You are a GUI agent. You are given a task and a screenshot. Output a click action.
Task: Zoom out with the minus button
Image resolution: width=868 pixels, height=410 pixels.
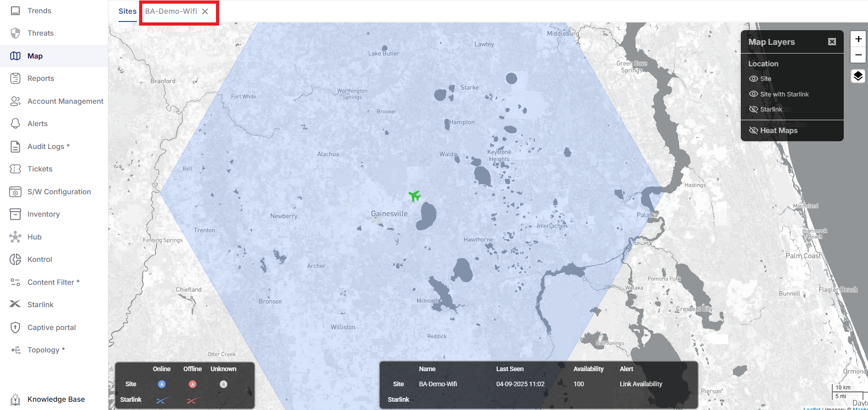click(x=858, y=55)
